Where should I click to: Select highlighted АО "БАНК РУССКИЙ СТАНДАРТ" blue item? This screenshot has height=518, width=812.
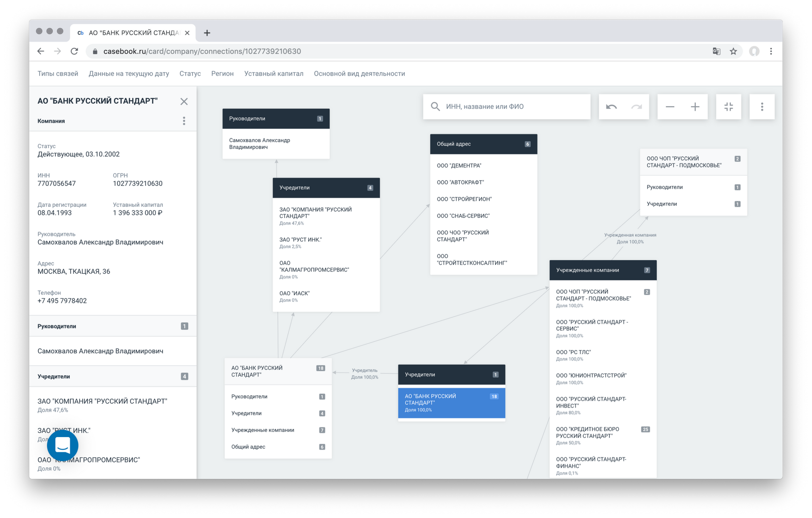tap(451, 403)
